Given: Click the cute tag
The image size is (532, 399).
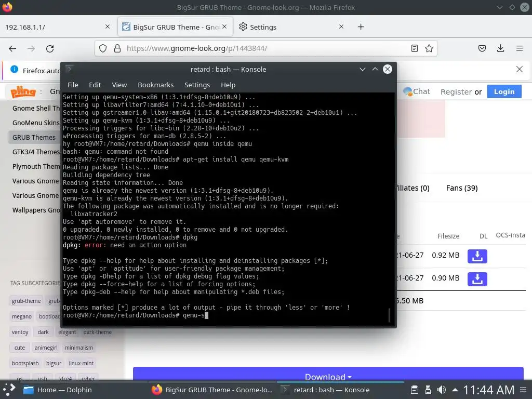Looking at the screenshot, I should [x=20, y=348].
